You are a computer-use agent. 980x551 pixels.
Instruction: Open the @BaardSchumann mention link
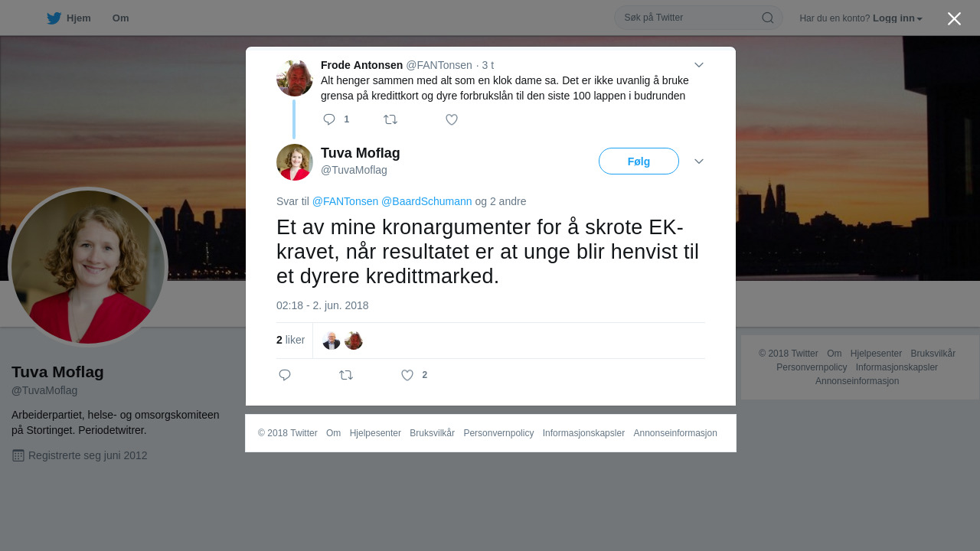426,201
